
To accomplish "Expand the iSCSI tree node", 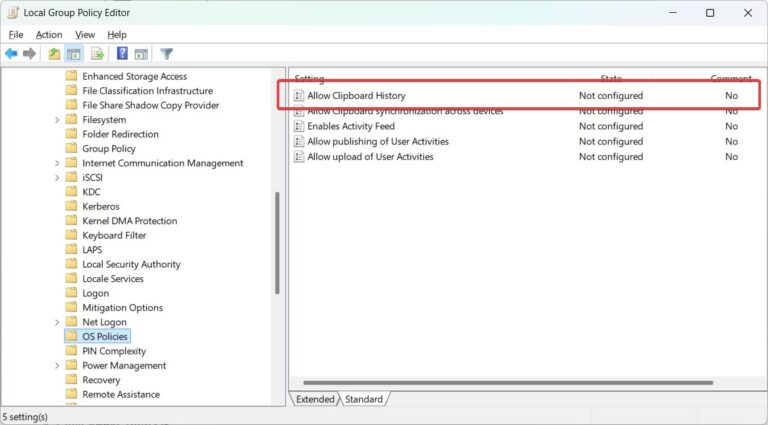I will pyautogui.click(x=57, y=178).
